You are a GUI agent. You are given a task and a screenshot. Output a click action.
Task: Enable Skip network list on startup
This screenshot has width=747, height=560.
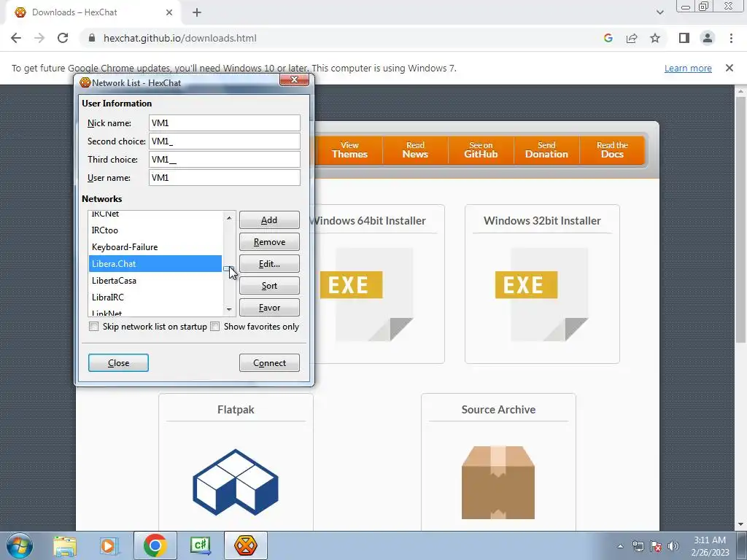[x=94, y=326]
